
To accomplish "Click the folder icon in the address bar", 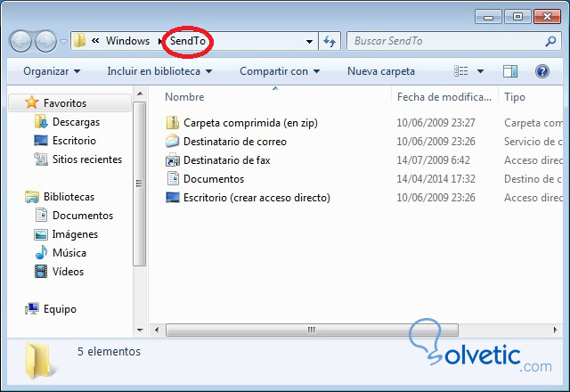I will (79, 41).
